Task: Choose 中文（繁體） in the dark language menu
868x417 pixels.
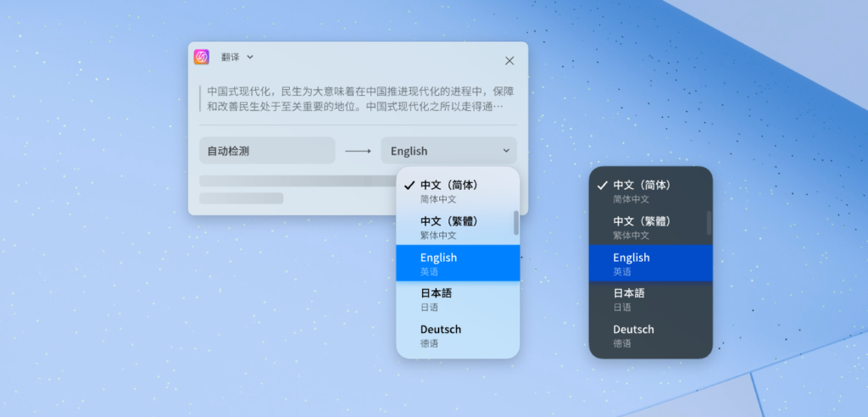Action: (x=650, y=227)
